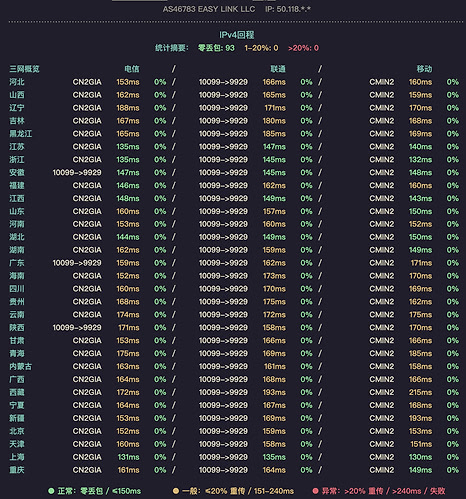Click the 统计摘要: label
This screenshot has height=499, width=466.
point(172,48)
